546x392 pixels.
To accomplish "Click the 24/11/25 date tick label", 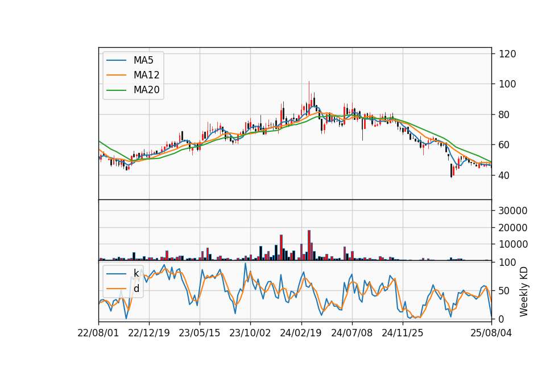I will pos(403,333).
